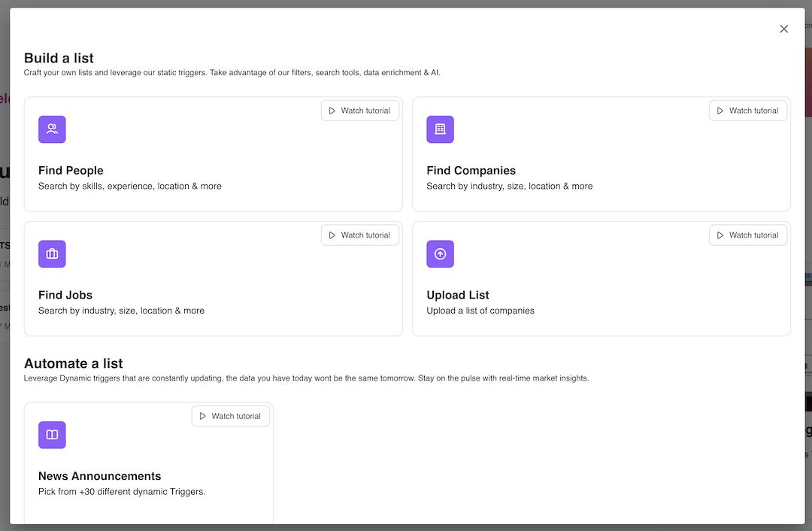Click the play icon on Find People tutorial
The width and height of the screenshot is (812, 531).
click(333, 110)
